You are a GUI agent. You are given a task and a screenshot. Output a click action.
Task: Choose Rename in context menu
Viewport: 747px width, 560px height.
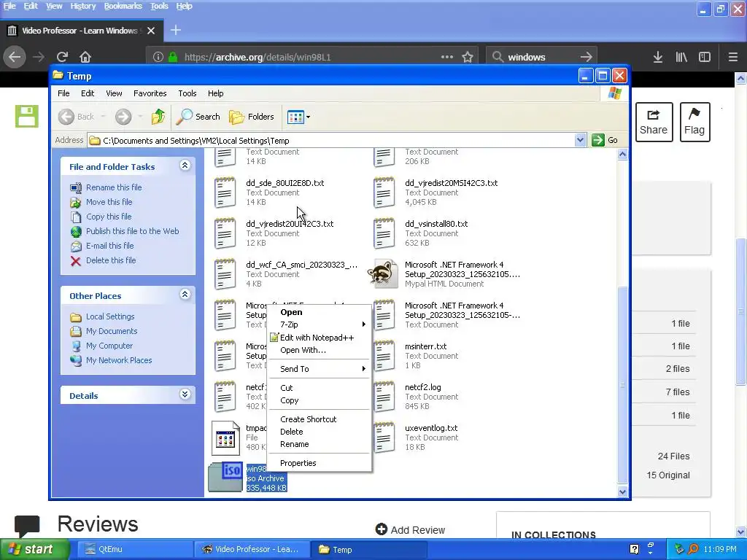coord(320,444)
